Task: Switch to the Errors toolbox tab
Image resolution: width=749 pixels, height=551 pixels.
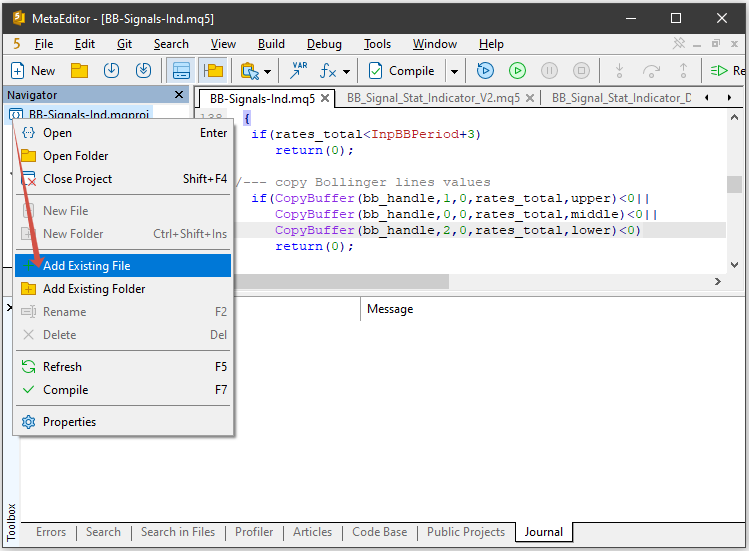Action: click(x=51, y=532)
